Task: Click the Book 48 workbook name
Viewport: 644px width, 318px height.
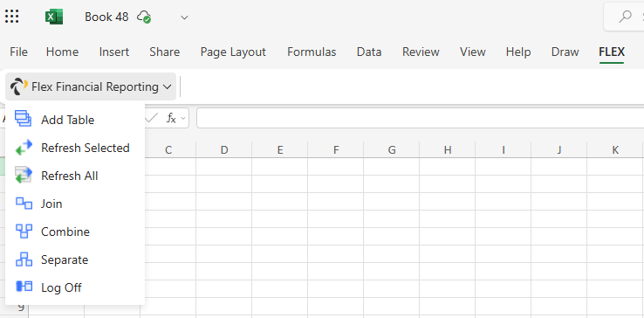Action: (x=106, y=17)
